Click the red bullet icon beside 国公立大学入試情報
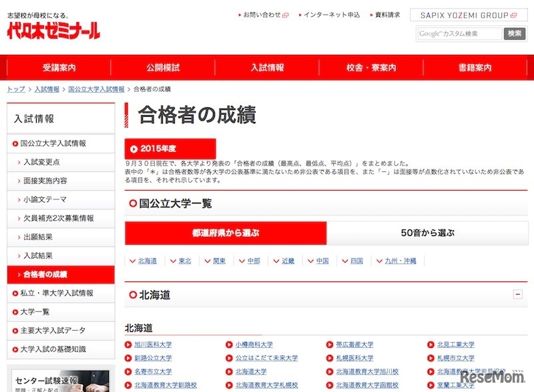The image size is (534, 392). [x=16, y=143]
